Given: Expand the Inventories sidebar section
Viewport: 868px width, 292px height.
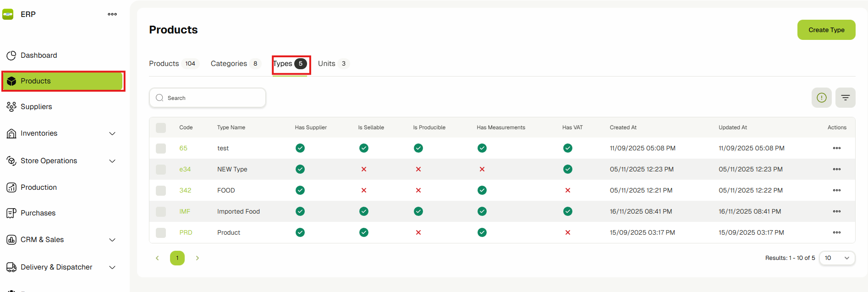Looking at the screenshot, I should (112, 133).
